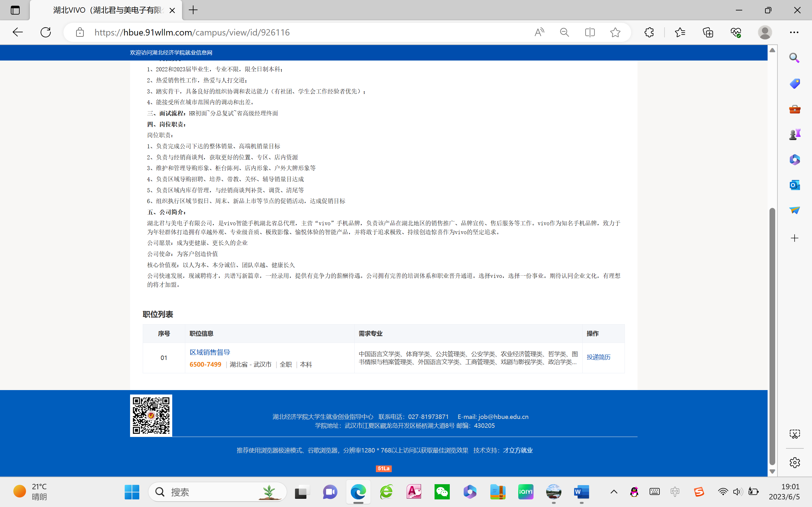Open sidebar screenshot capture icon
Screen dimensions: 812x507
794,434
